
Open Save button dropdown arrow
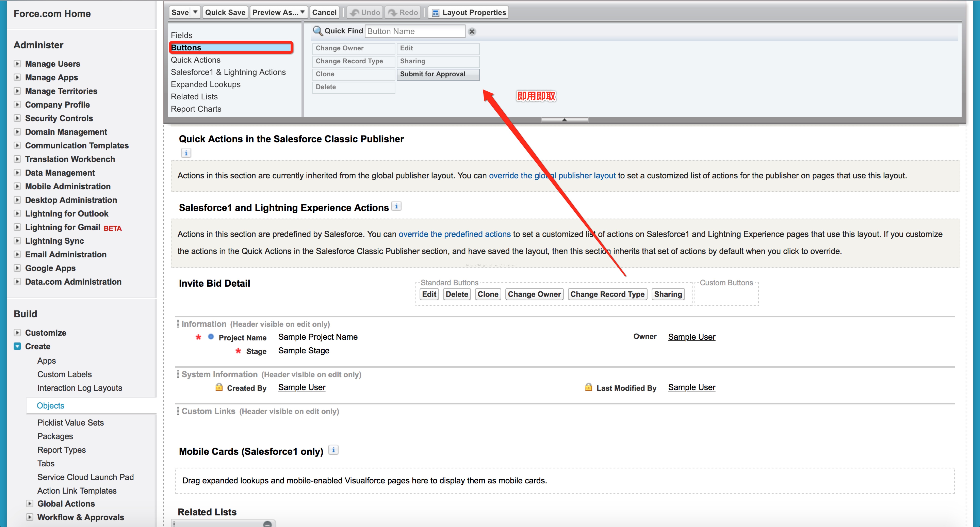(195, 12)
